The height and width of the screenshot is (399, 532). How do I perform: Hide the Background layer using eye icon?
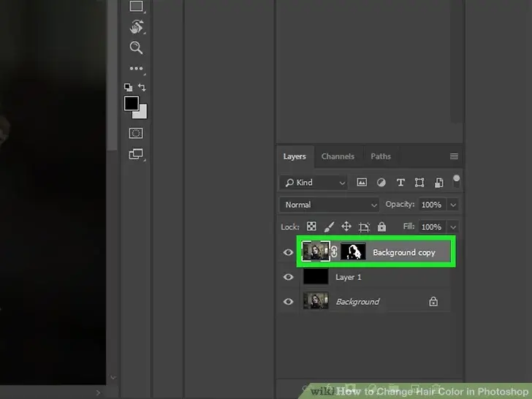[289, 302]
